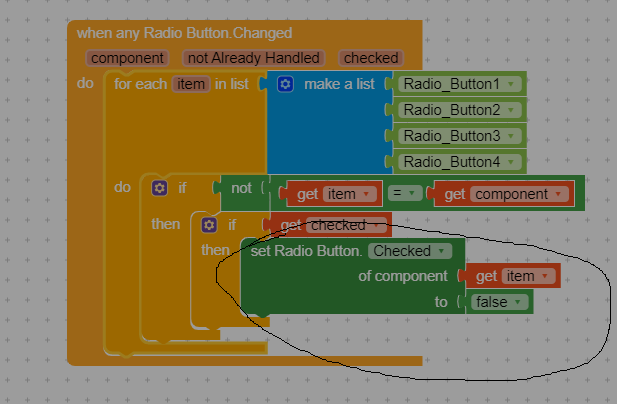This screenshot has height=404, width=617.
Task: Select the checked event parameter
Action: point(371,58)
